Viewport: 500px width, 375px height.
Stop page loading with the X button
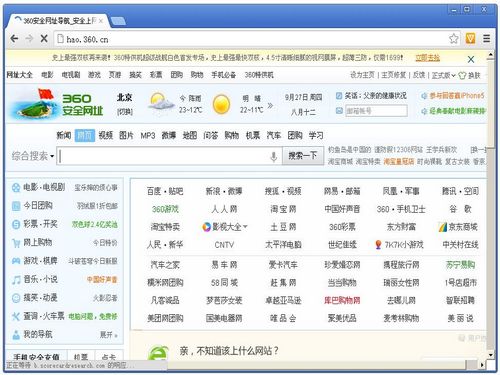44,39
